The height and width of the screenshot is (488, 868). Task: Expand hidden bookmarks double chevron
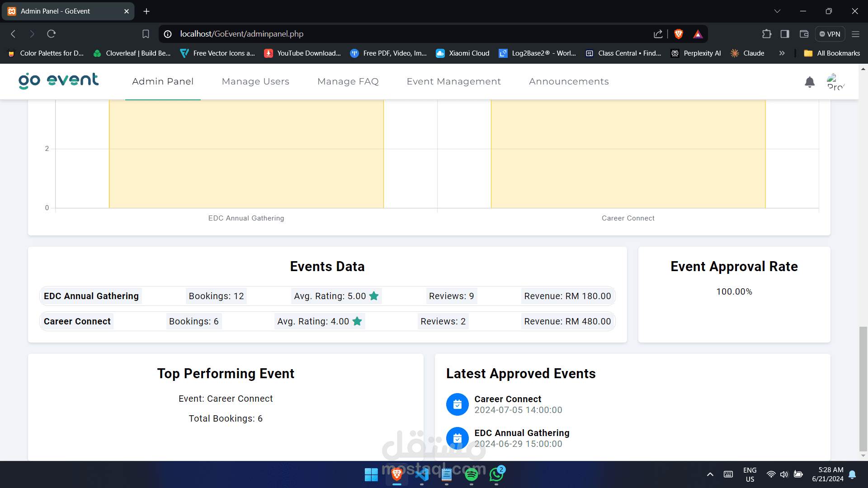click(x=782, y=53)
